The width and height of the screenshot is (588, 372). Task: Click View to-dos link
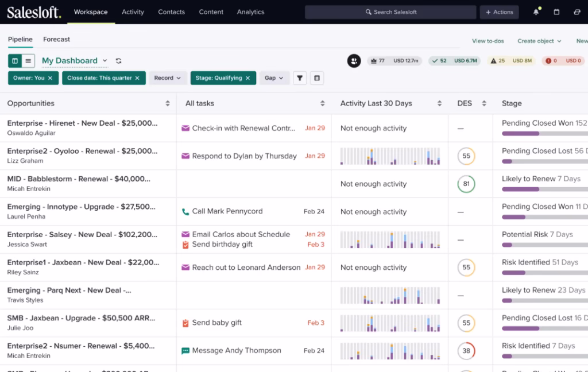(488, 41)
